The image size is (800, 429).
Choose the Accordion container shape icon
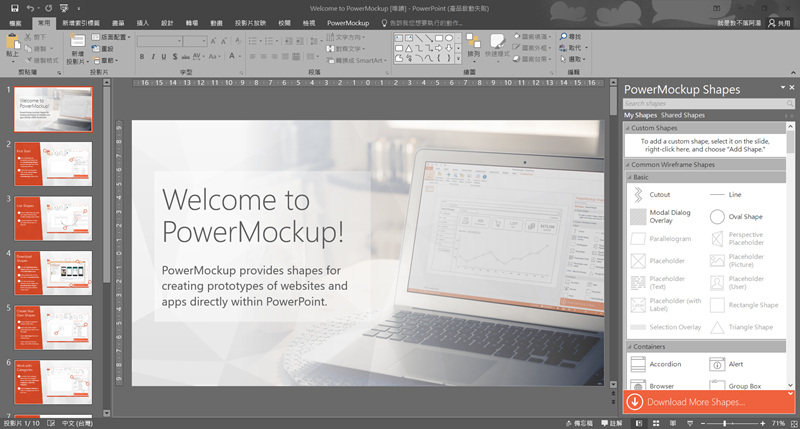pos(638,364)
